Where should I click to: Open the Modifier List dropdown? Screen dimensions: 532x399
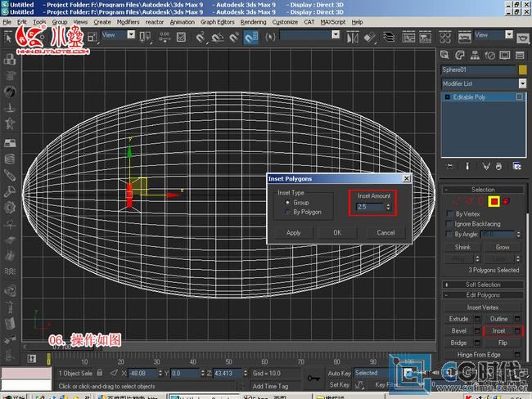click(x=522, y=83)
